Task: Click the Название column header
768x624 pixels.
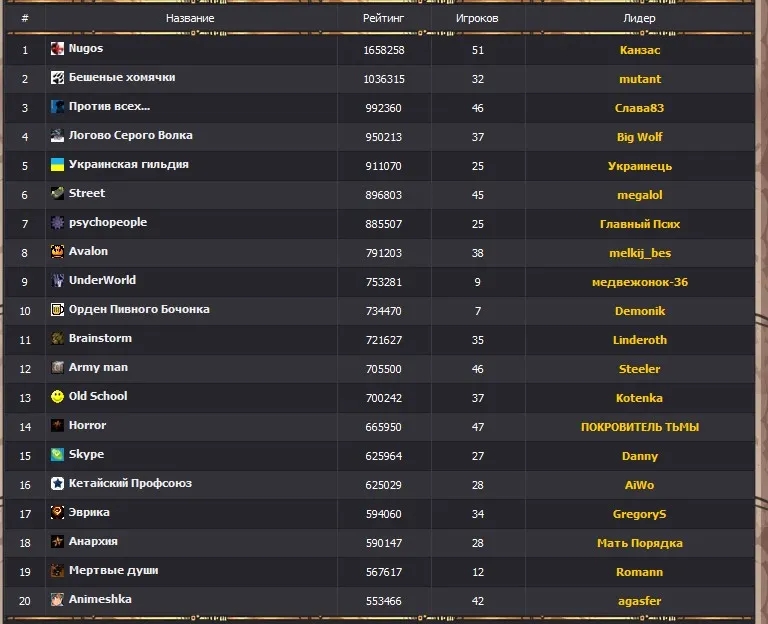Action: pos(190,18)
